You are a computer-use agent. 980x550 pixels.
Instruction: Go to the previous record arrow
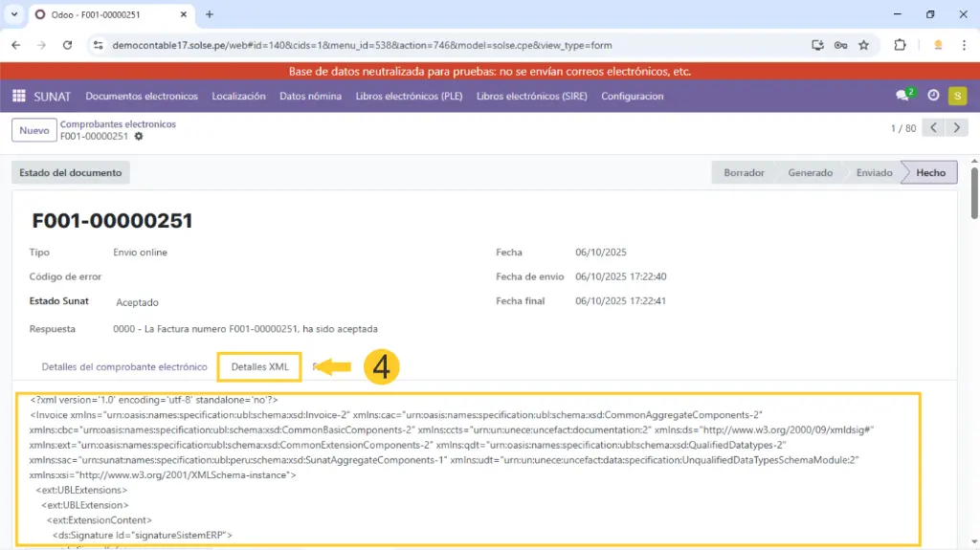tap(932, 128)
